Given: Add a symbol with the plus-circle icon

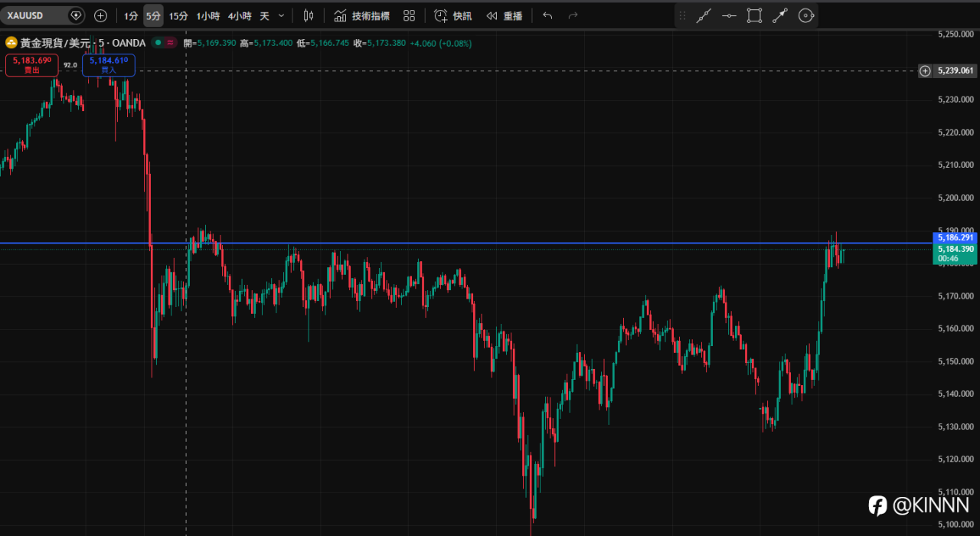Looking at the screenshot, I should coord(100,15).
